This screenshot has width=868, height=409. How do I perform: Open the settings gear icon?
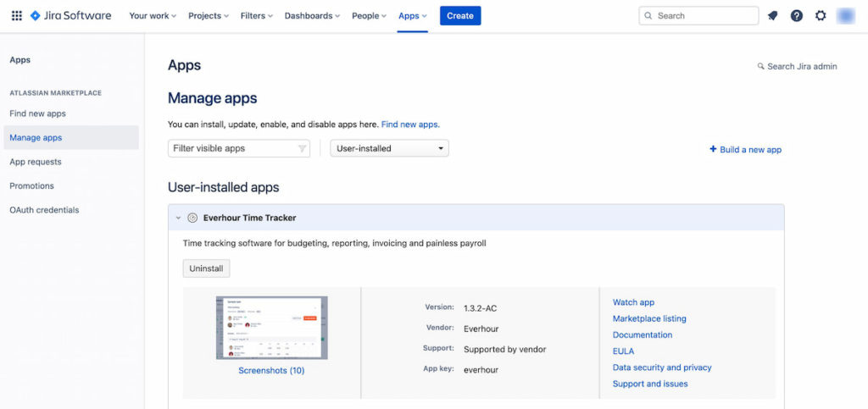[821, 15]
